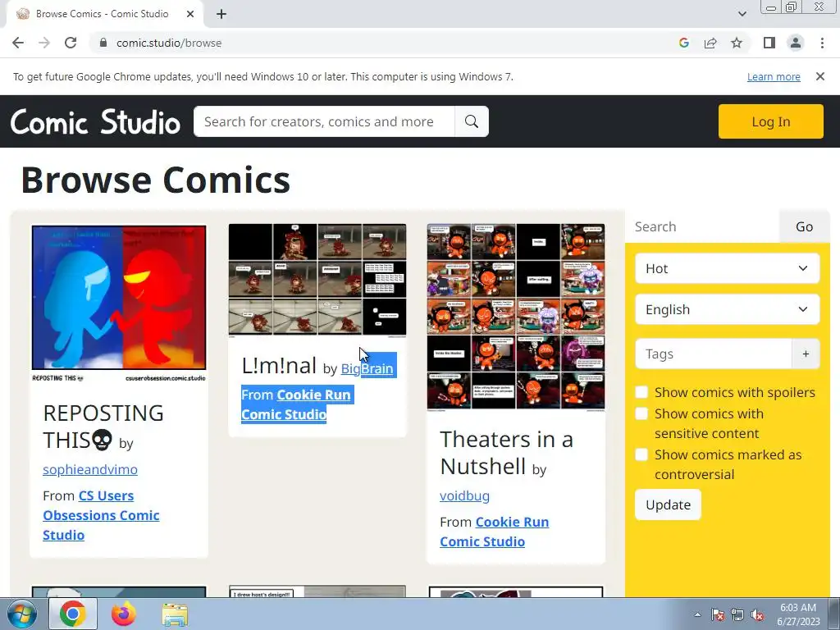Focus the sidebar Search field
840x630 pixels.
point(702,226)
